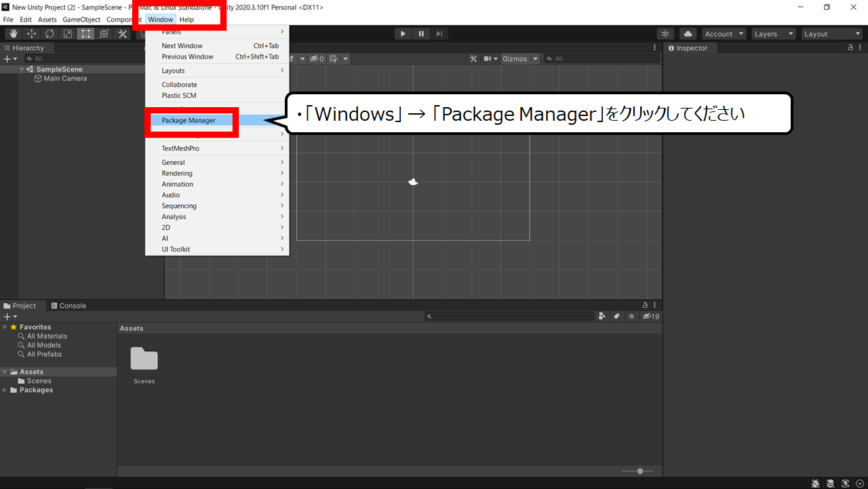Select Main Camera in Hierarchy
Viewport: 868px width, 489px height.
(x=65, y=79)
